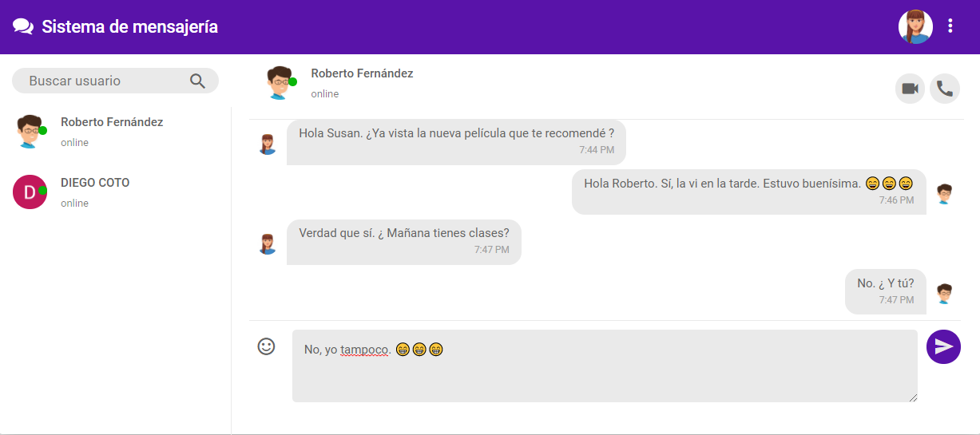The width and height of the screenshot is (980, 435).
Task: Open the emoji picker smiley icon
Action: click(266, 346)
